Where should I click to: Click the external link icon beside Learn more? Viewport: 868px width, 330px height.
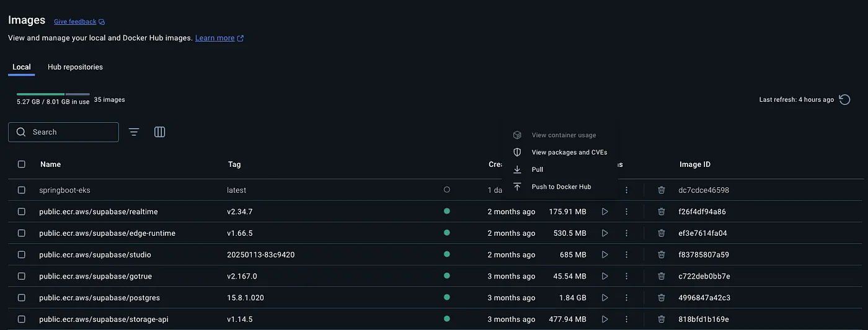[241, 38]
